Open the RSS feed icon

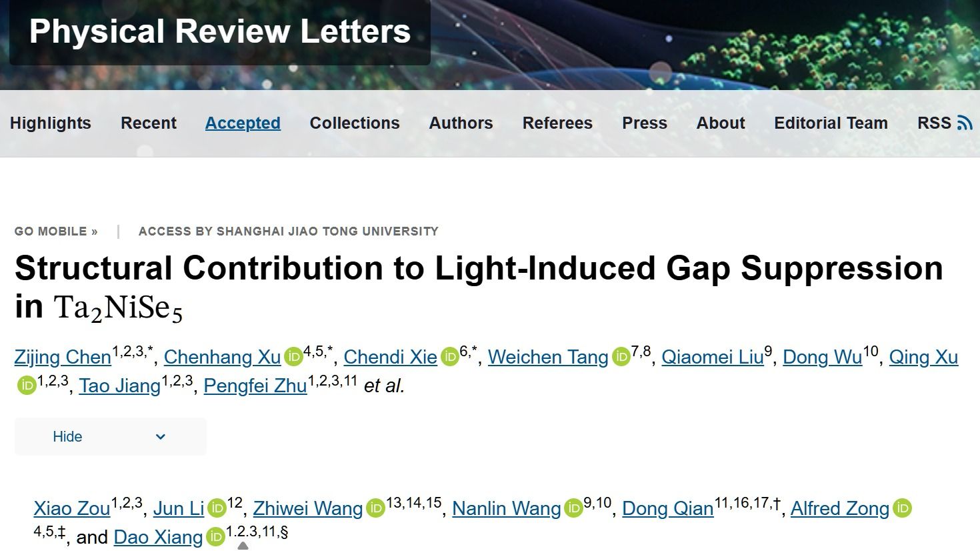tap(965, 123)
